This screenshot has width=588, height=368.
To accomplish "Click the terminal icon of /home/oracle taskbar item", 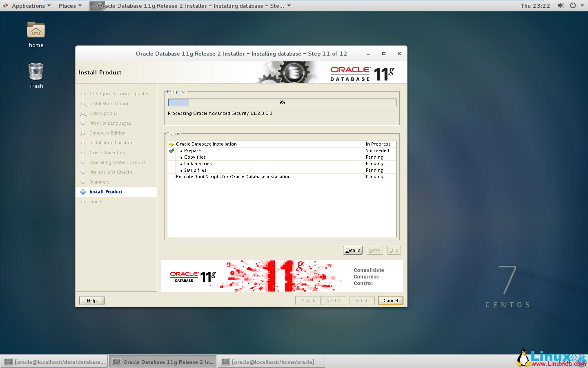I will click(225, 361).
